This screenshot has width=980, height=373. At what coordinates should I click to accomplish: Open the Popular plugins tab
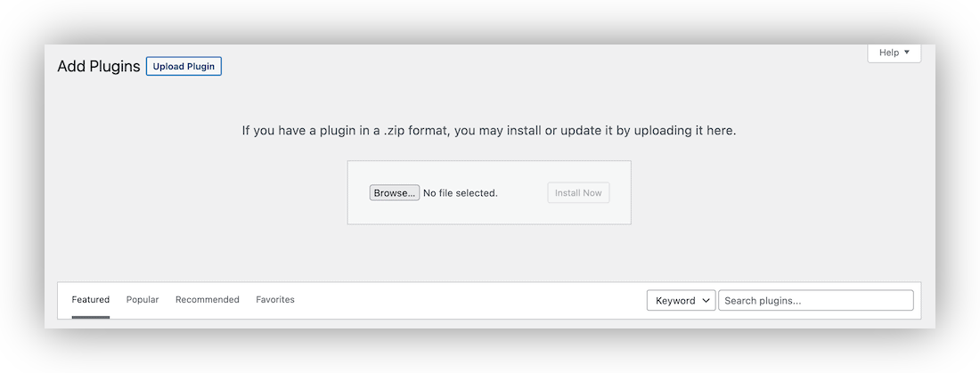point(143,300)
